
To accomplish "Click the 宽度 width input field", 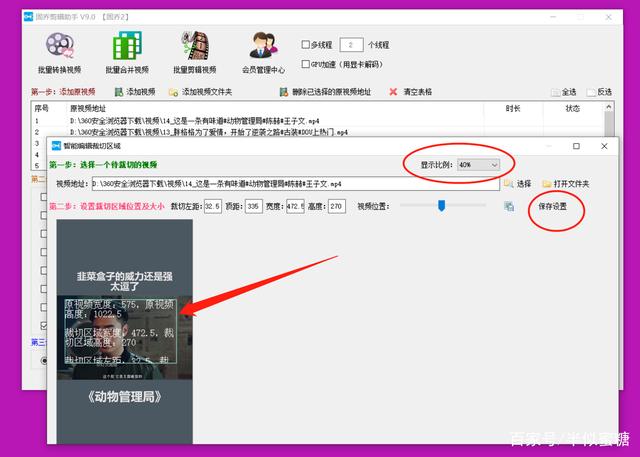I will (295, 206).
